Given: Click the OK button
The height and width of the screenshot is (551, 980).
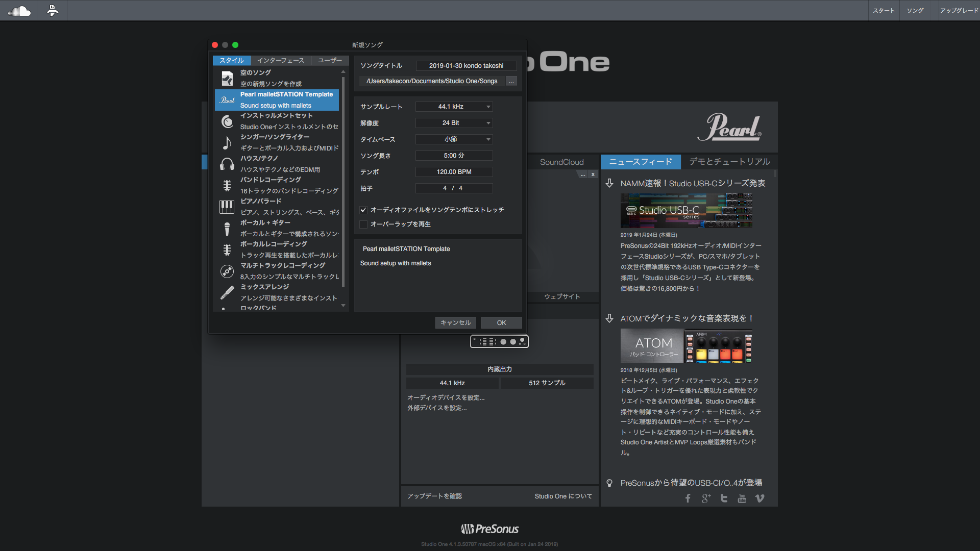Looking at the screenshot, I should coord(502,323).
